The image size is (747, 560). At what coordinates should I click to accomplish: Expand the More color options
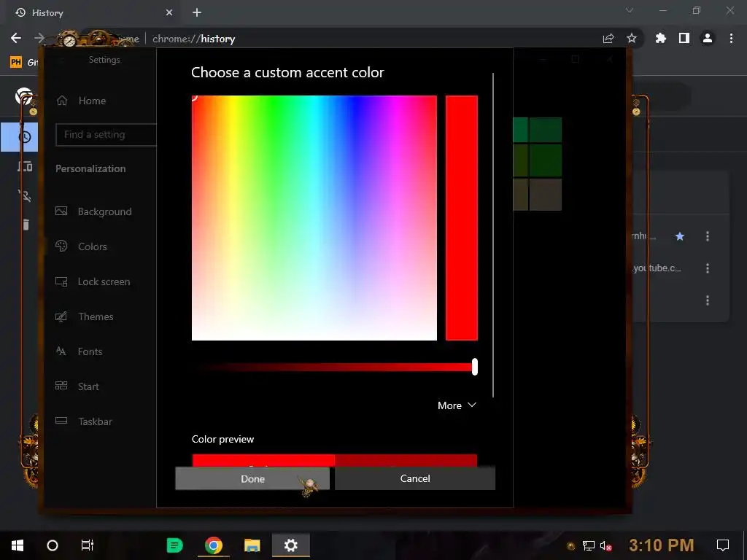click(457, 405)
